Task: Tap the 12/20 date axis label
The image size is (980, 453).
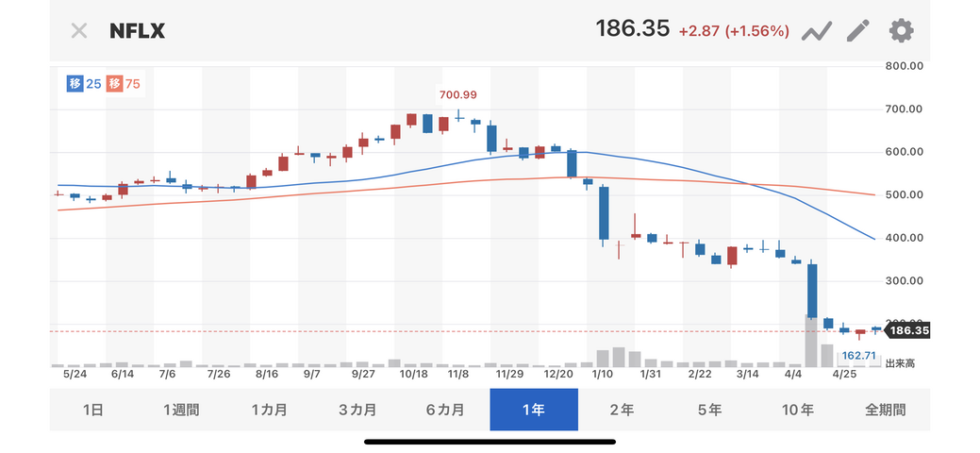Action: coord(559,374)
